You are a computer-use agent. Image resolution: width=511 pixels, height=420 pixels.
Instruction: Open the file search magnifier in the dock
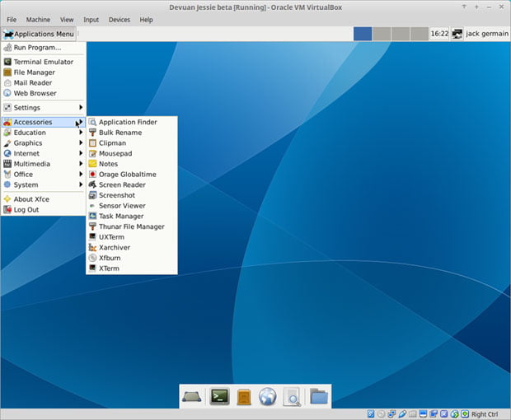[x=291, y=397]
